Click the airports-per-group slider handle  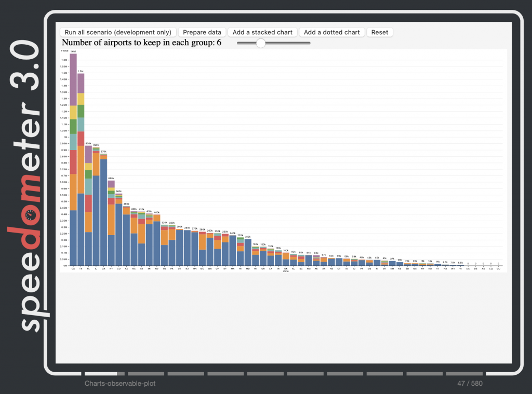click(261, 43)
